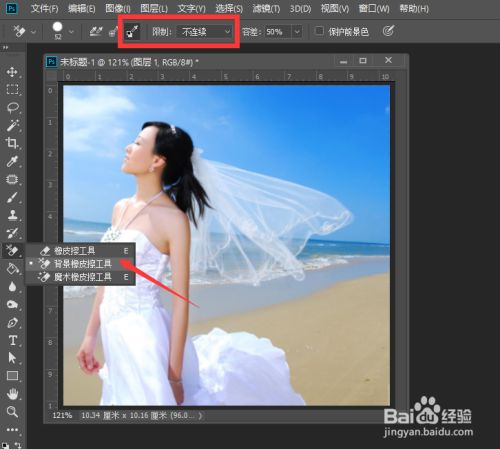The height and width of the screenshot is (449, 500).
Task: Enable 保护前景色 checkbox
Action: coord(319,31)
